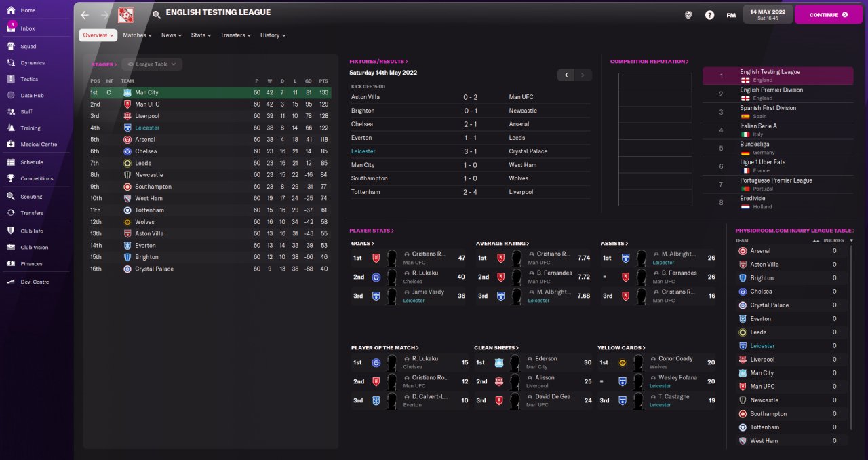Open Conor Coady in yellow cards list
Viewport: 868px width, 460px height.
[x=675, y=359]
